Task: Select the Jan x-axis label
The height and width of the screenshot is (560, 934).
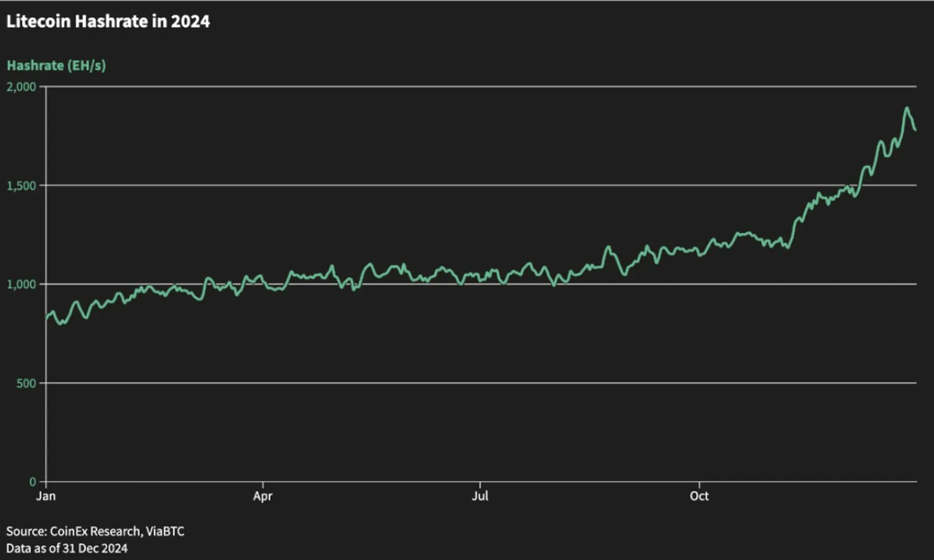Action: (x=46, y=496)
